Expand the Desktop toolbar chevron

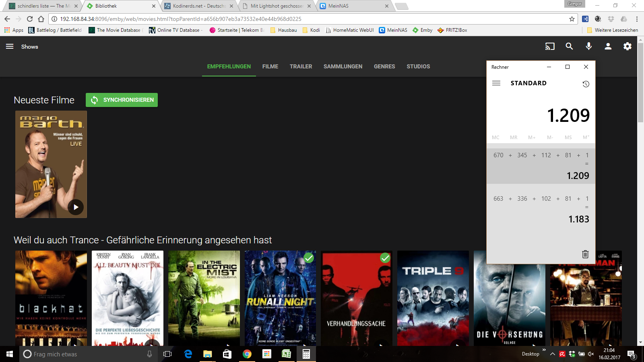click(x=544, y=350)
